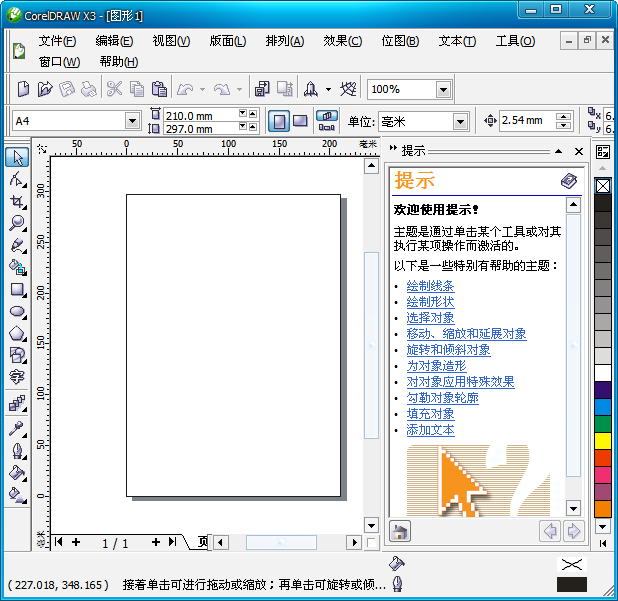Viewport: 618px width, 601px height.
Task: Open the zoom level 100% dropdown
Action: click(x=443, y=90)
